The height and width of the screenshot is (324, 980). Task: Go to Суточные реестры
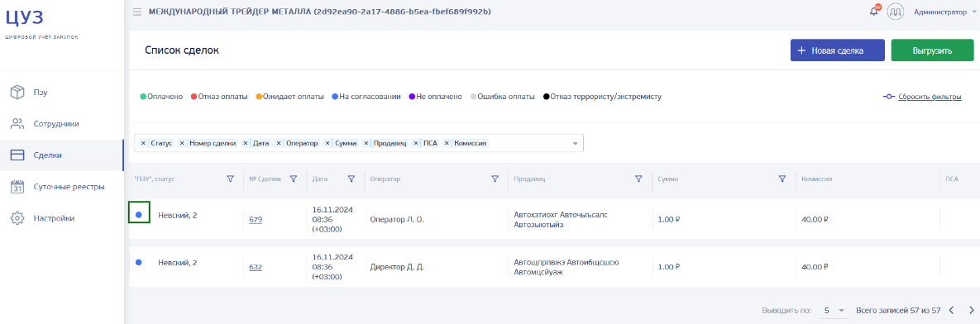tap(61, 187)
